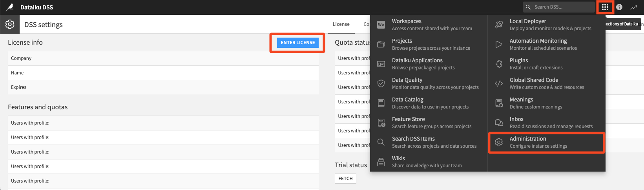
Task: Click the Projects folder icon
Action: (x=381, y=44)
